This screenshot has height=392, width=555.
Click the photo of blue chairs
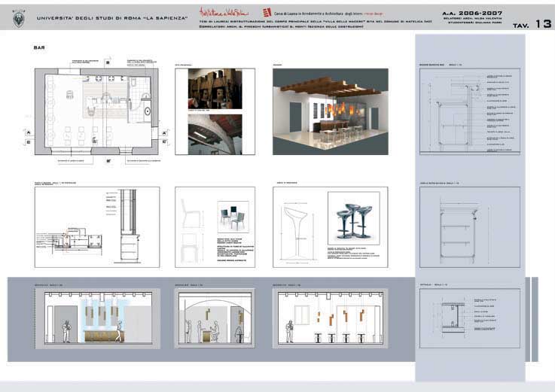(233, 217)
